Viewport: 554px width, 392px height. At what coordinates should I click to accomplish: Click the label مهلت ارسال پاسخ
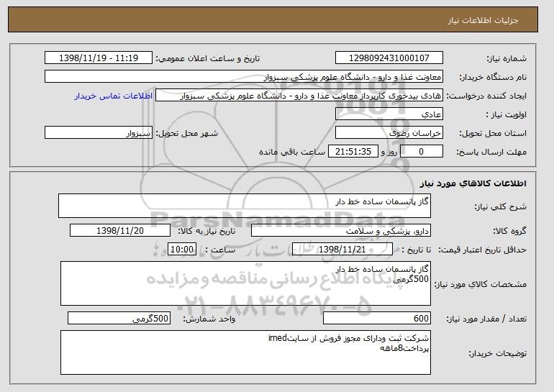(x=491, y=152)
